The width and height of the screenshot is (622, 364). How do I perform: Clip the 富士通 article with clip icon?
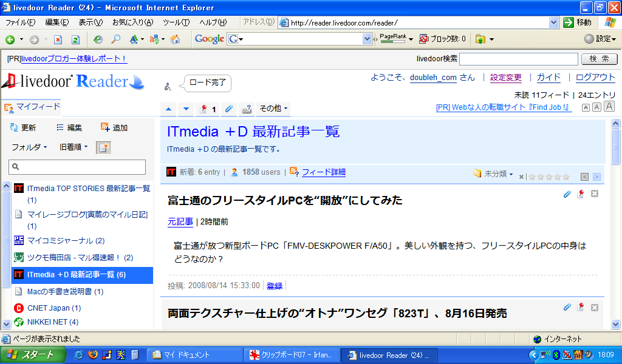pos(567,194)
